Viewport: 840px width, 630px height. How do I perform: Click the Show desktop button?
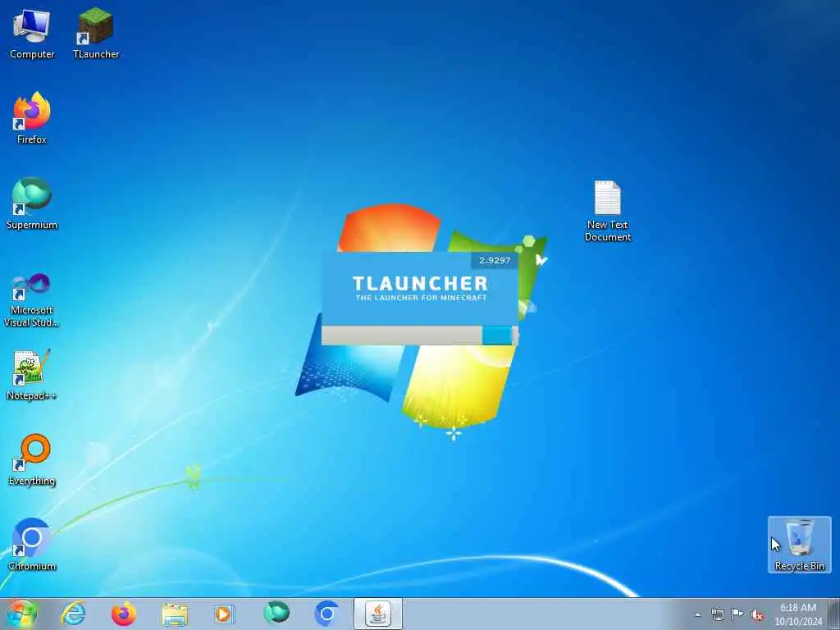[834, 614]
